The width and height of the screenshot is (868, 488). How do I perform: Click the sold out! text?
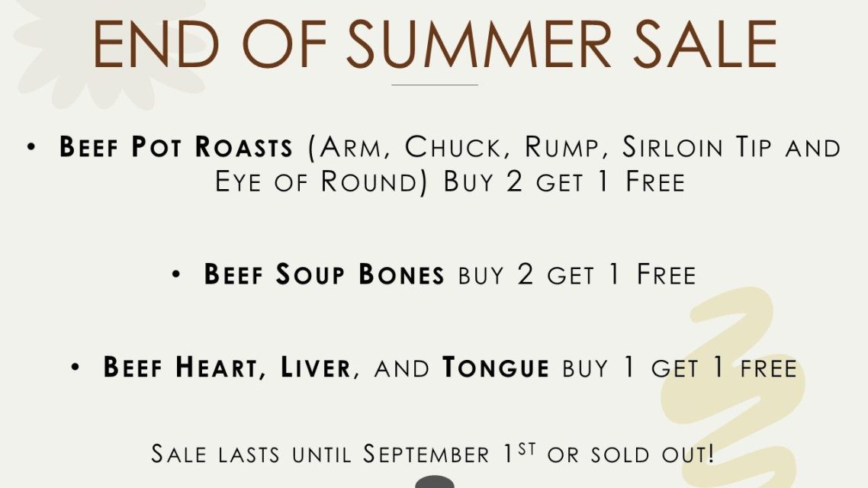tap(652, 454)
